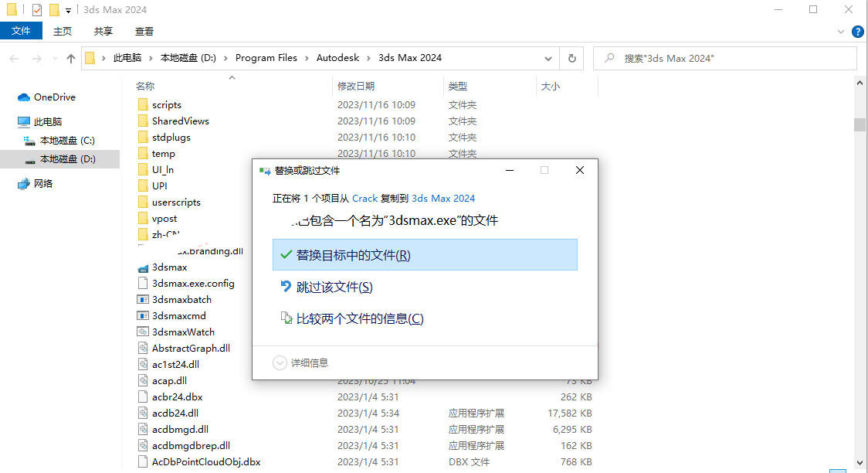Click the Forward navigation arrow
Image resolution: width=868 pixels, height=473 pixels.
(36, 58)
